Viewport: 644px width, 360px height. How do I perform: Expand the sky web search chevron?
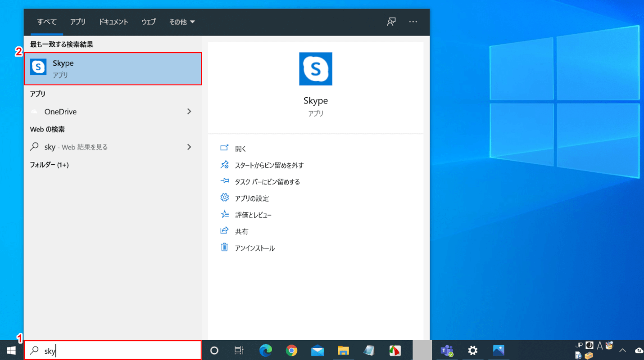tap(189, 147)
